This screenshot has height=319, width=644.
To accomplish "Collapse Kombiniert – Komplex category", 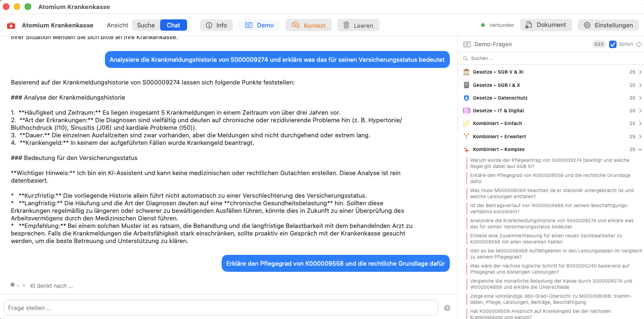I will [x=550, y=150].
